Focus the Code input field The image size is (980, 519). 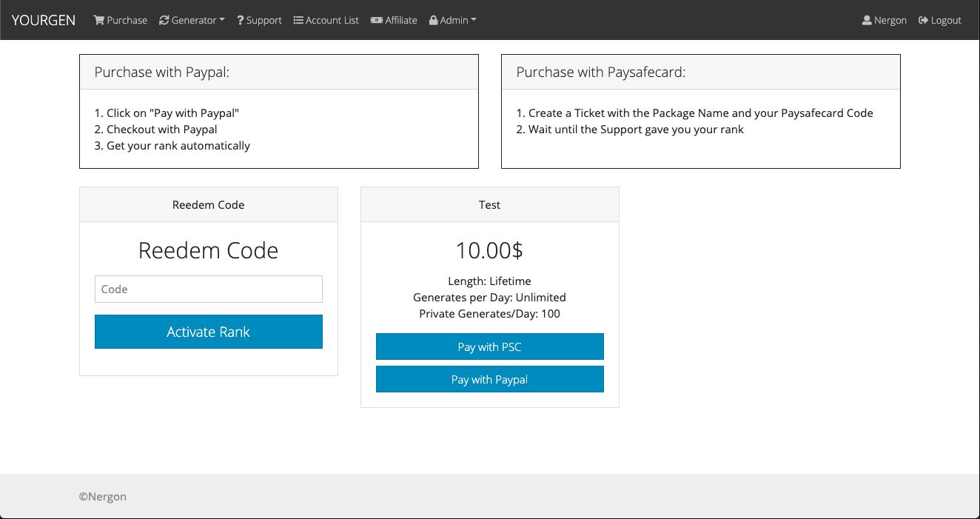208,289
